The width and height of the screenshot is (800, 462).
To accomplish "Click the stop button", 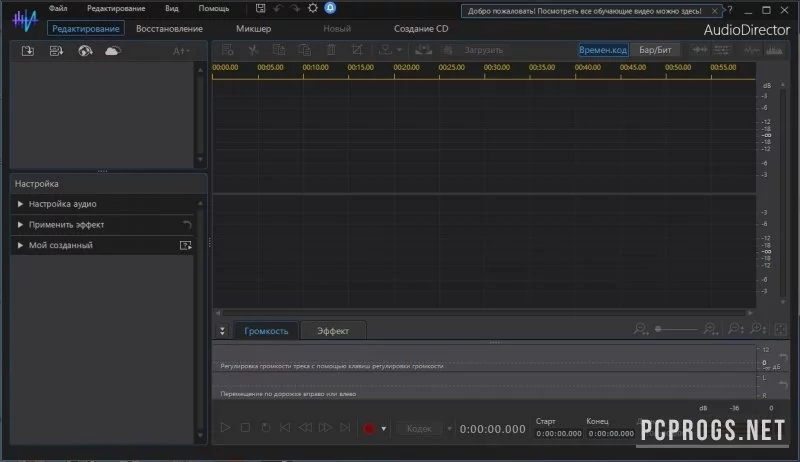I will (245, 427).
